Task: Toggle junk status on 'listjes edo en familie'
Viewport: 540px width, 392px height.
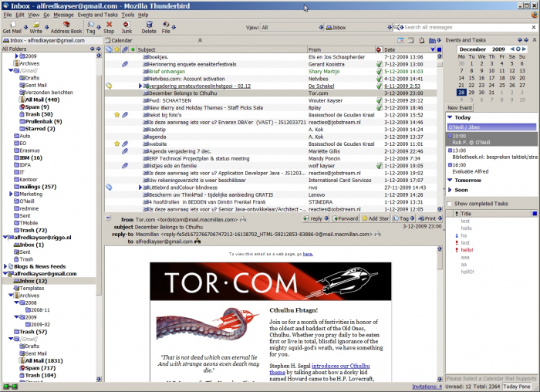Action: [x=379, y=165]
